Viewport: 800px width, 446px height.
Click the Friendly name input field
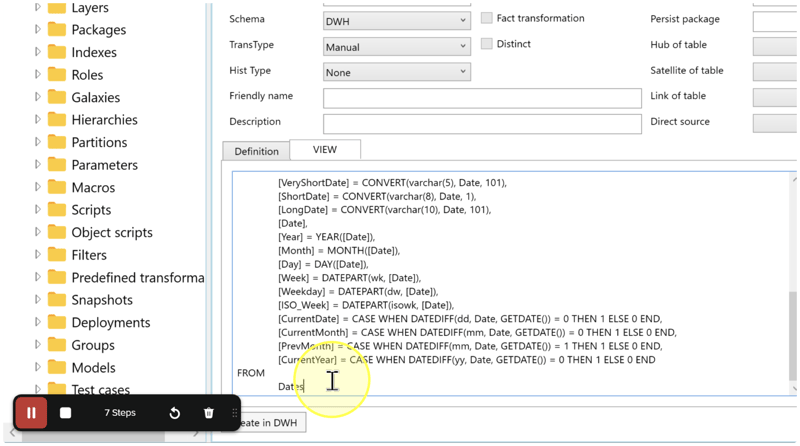(482, 98)
